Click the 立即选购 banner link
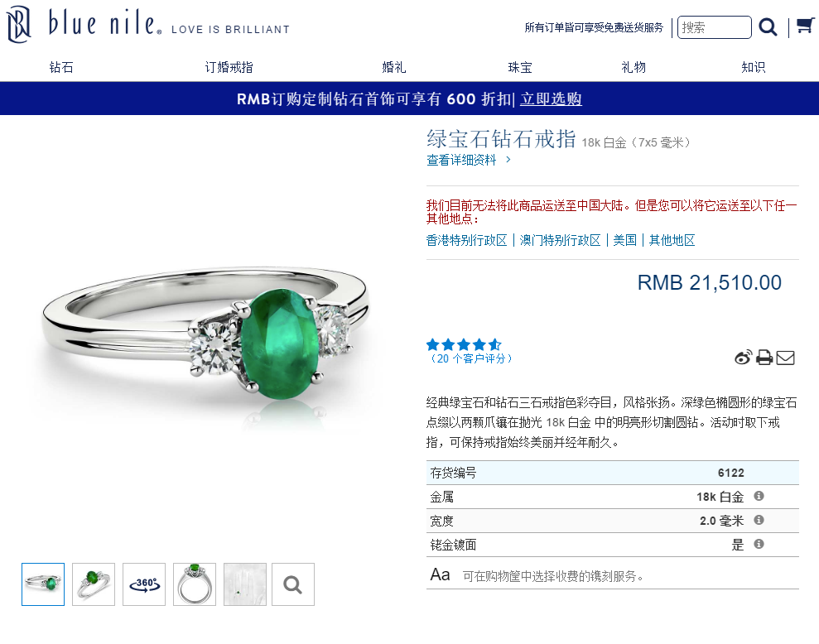Screen dimensions: 819x644 551,99
